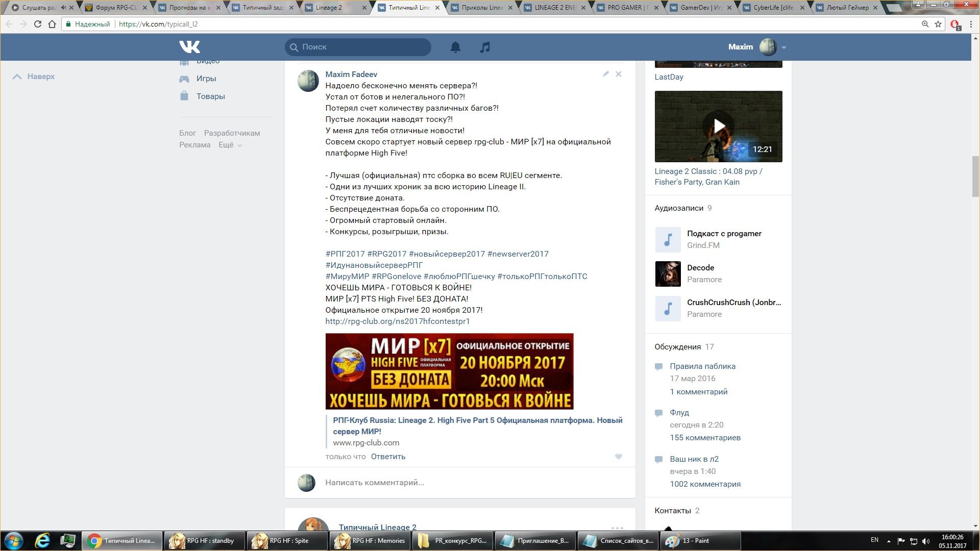Reload the page in Chrome
Viewport: 980px width, 551px height.
click(38, 24)
